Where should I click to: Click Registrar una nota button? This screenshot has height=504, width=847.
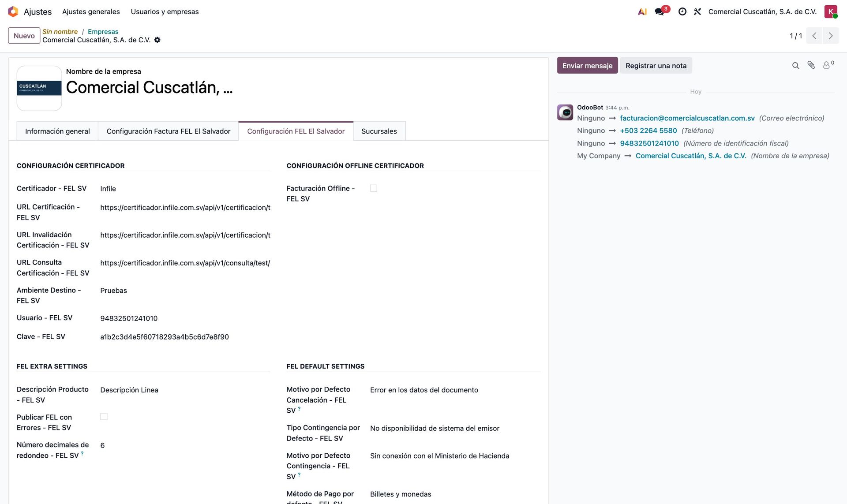pos(656,66)
